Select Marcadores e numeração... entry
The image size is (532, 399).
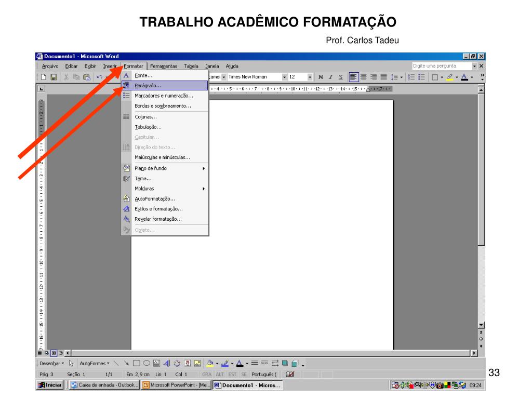click(165, 96)
